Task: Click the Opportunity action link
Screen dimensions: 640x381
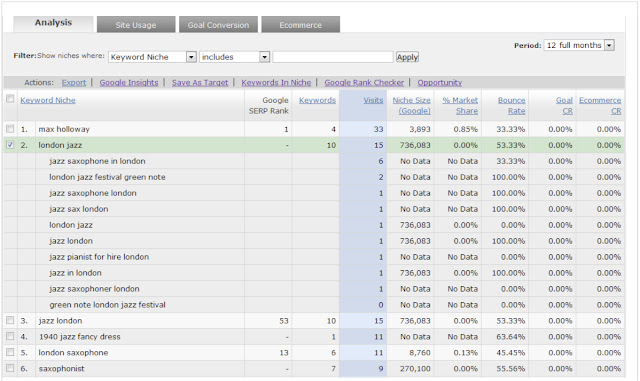Action: click(x=440, y=82)
